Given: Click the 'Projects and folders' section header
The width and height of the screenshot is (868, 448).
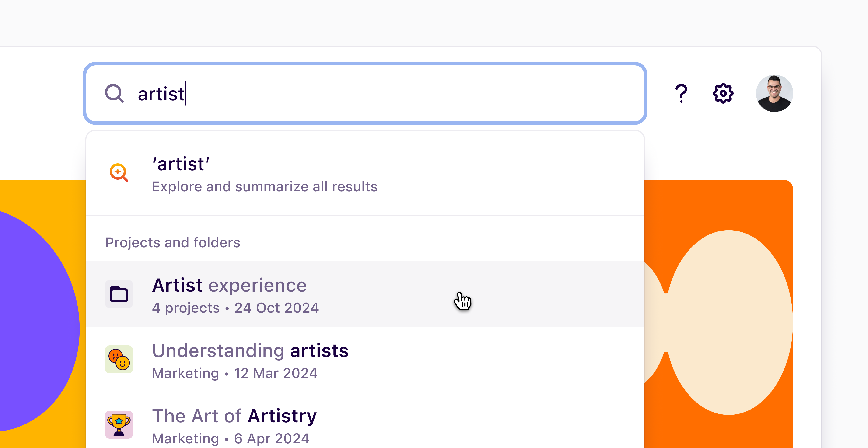Looking at the screenshot, I should [173, 242].
